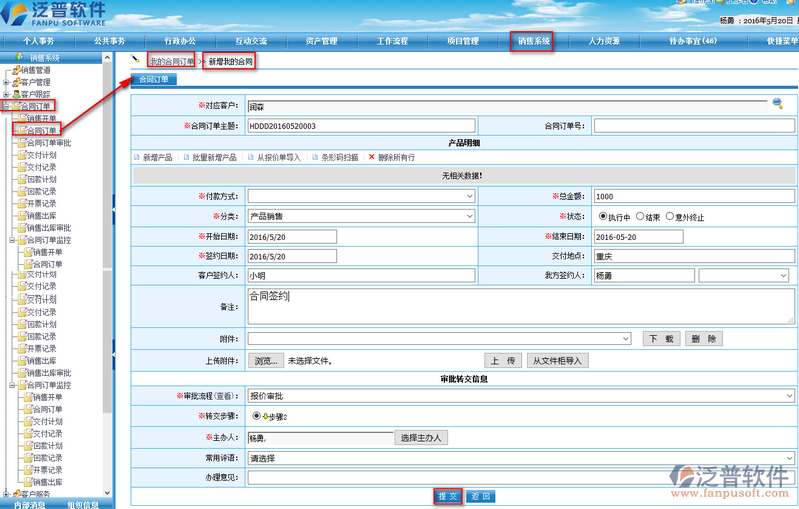The width and height of the screenshot is (799, 509).
Task: Select 意外终止 status radio button
Action: [673, 216]
